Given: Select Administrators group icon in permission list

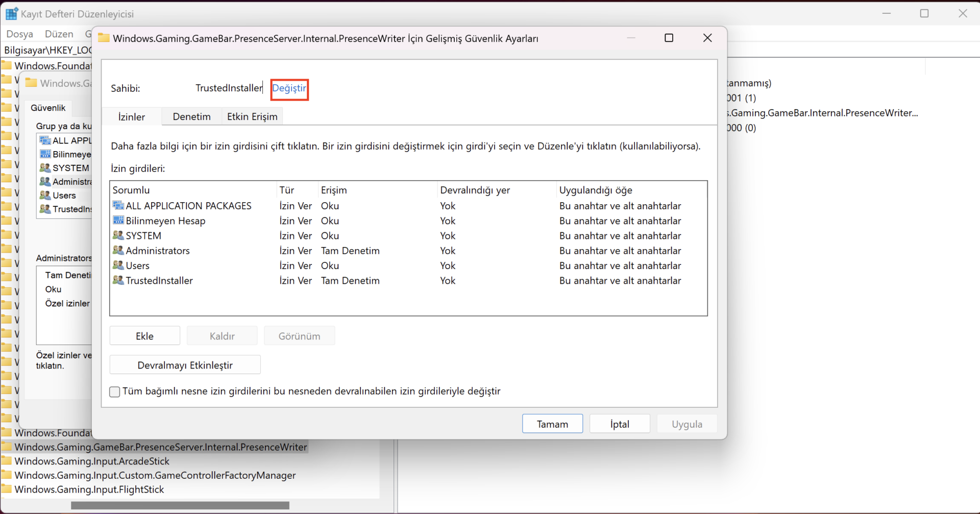Looking at the screenshot, I should [x=118, y=250].
